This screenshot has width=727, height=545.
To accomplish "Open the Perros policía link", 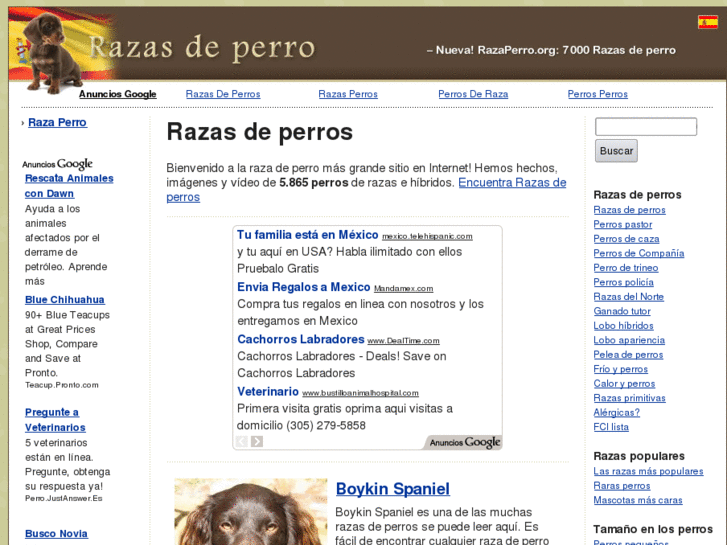I will [x=624, y=282].
